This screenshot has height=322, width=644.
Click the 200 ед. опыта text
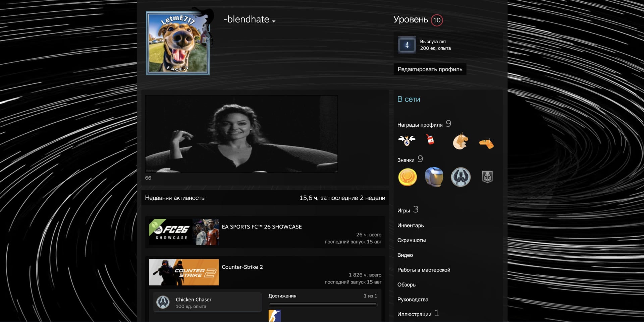point(435,48)
